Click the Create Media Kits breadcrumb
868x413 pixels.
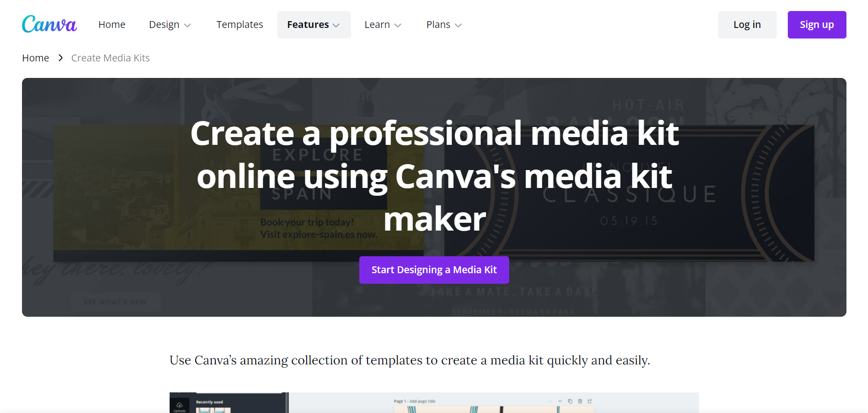click(110, 58)
